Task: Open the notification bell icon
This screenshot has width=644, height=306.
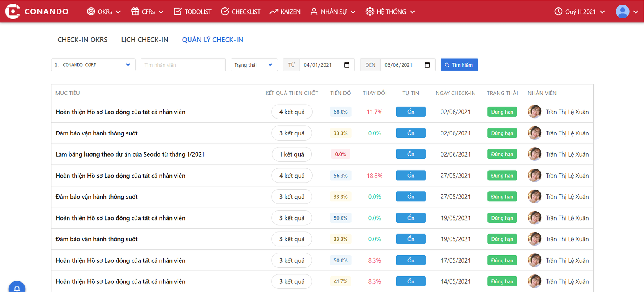Action: (x=17, y=289)
